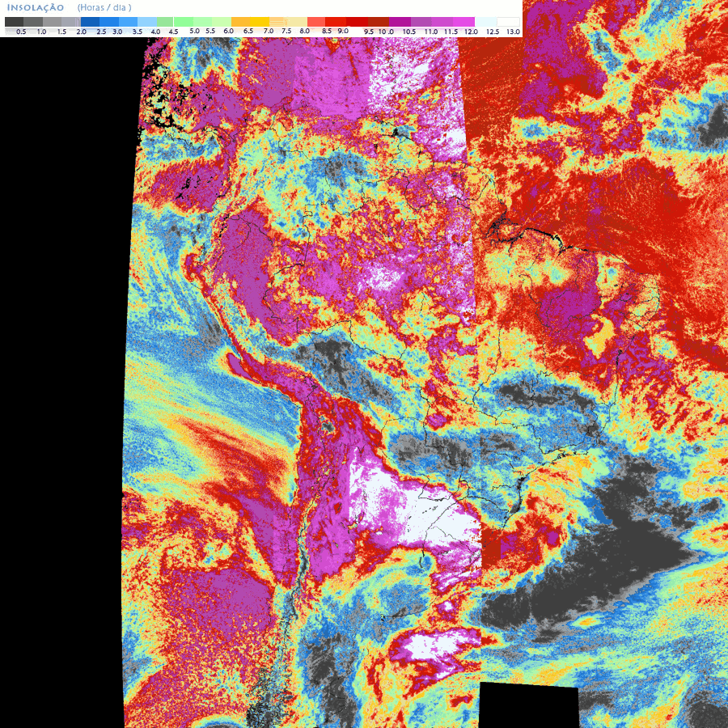Select the '11.5' scale value
The width and height of the screenshot is (728, 728).
click(451, 32)
